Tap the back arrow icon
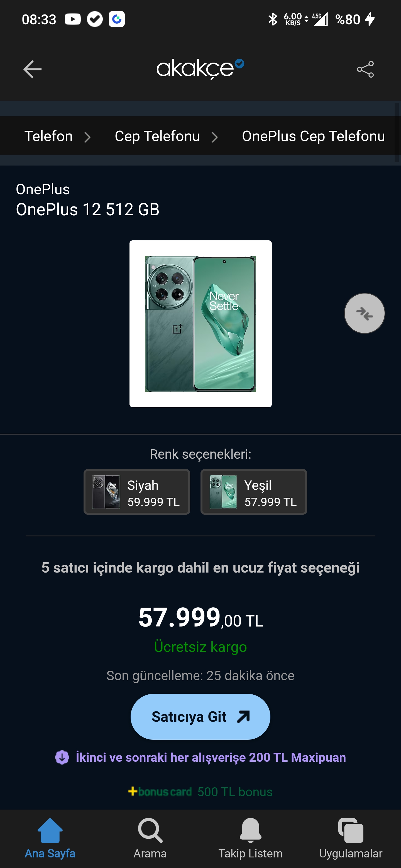401x868 pixels. pos(32,69)
